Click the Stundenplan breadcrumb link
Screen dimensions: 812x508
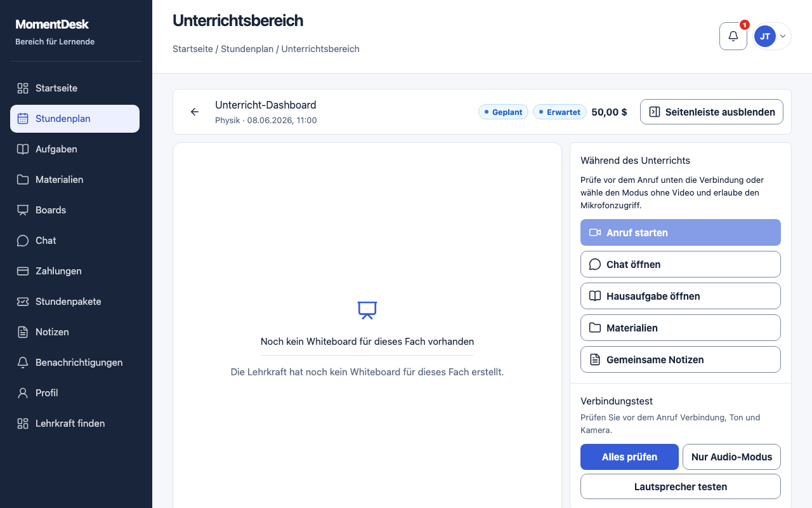click(247, 49)
